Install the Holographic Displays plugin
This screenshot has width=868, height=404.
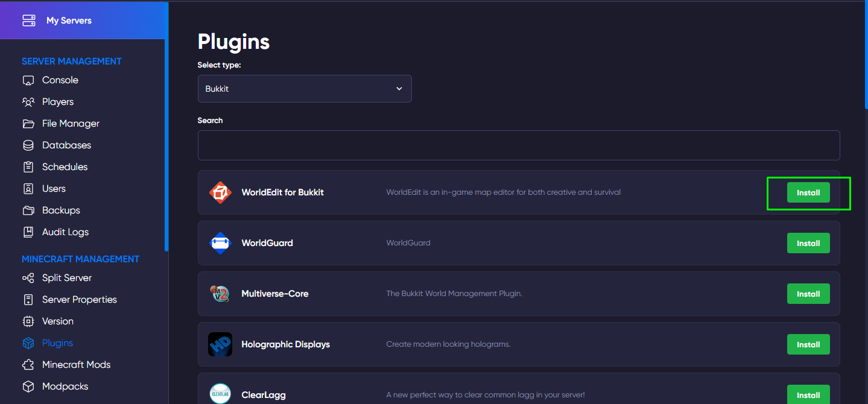[808, 344]
